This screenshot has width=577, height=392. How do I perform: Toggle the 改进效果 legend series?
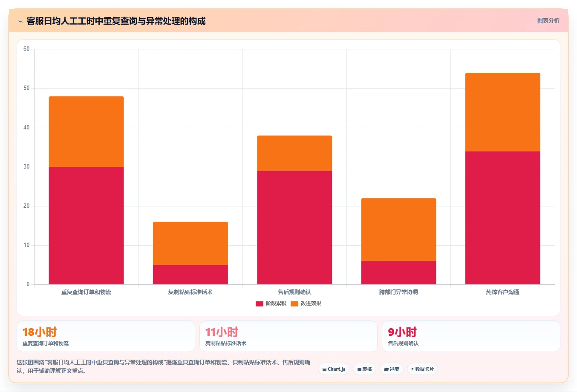[306, 303]
